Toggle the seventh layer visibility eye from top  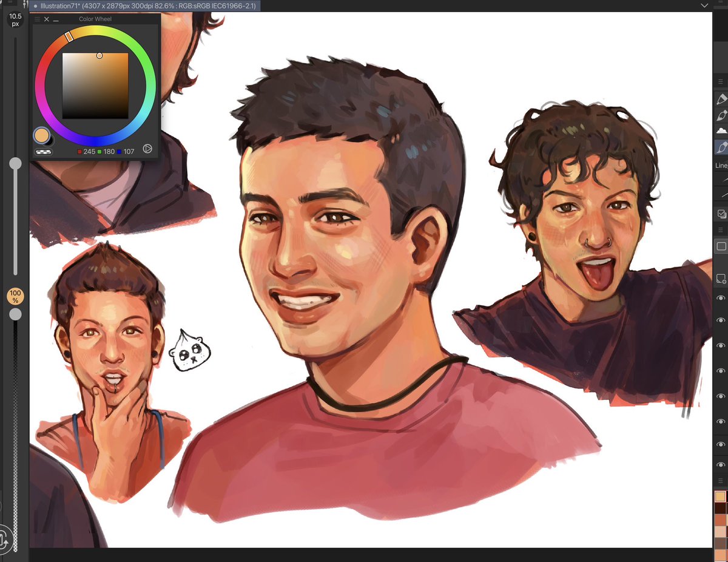[x=721, y=445]
